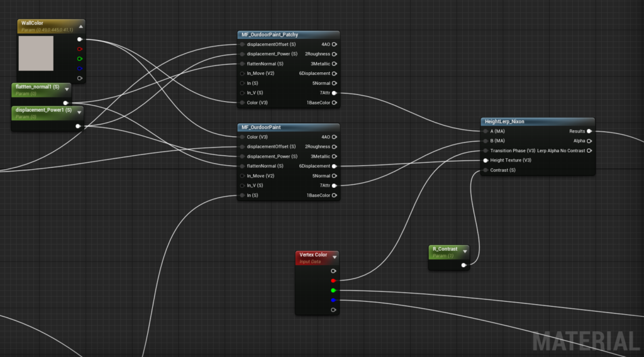Image resolution: width=644 pixels, height=357 pixels.
Task: Click the Contrast (S) input pin on HeightLerp_Nixon
Action: click(x=486, y=170)
